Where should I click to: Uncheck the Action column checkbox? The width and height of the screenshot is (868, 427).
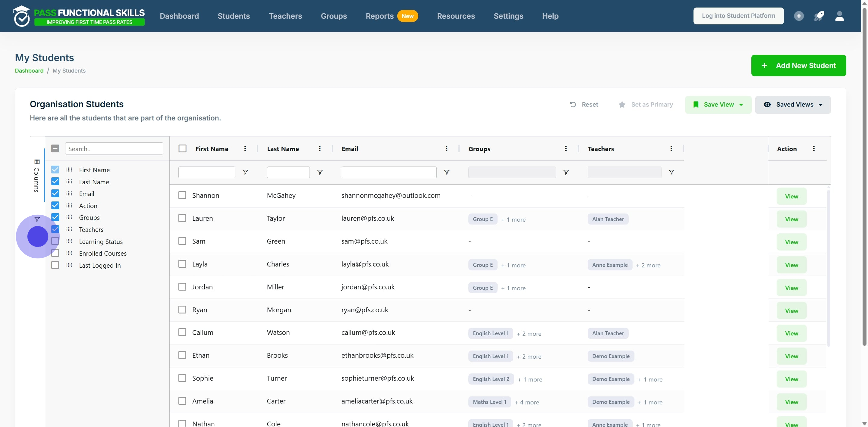click(55, 205)
